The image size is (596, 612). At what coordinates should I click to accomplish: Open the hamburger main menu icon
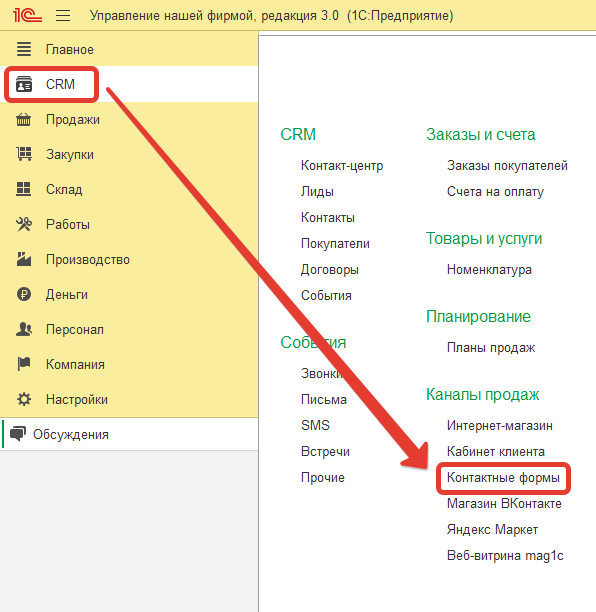pos(63,16)
